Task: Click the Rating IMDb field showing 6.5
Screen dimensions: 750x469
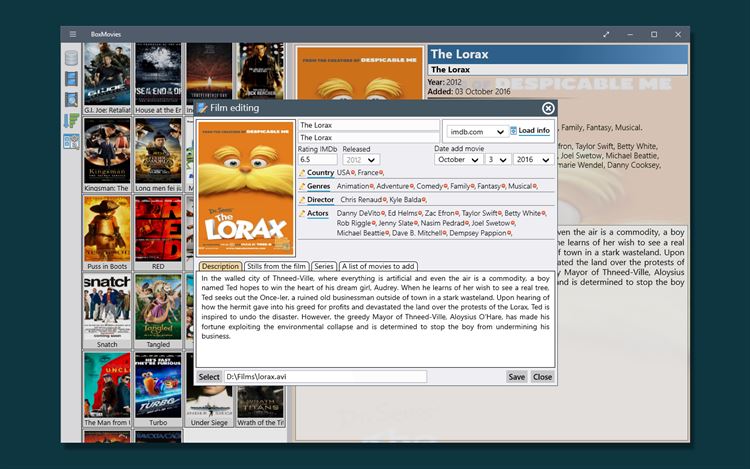Action: (x=318, y=160)
